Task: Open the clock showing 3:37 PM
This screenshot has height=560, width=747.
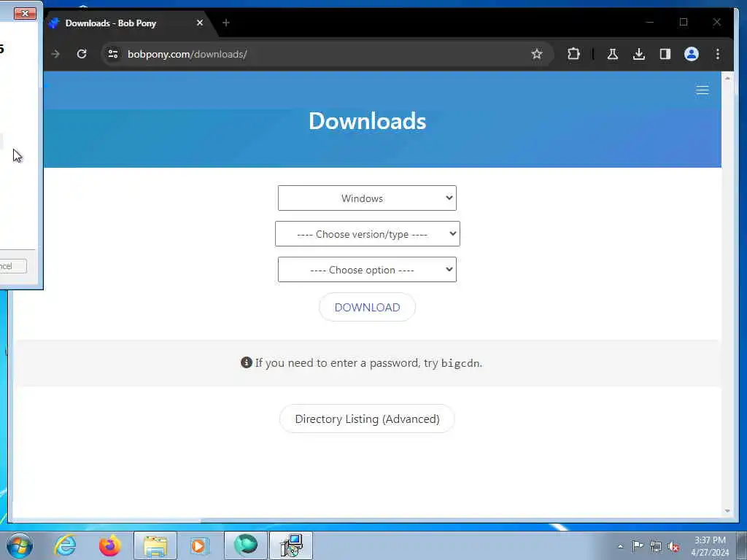Action: point(710,545)
